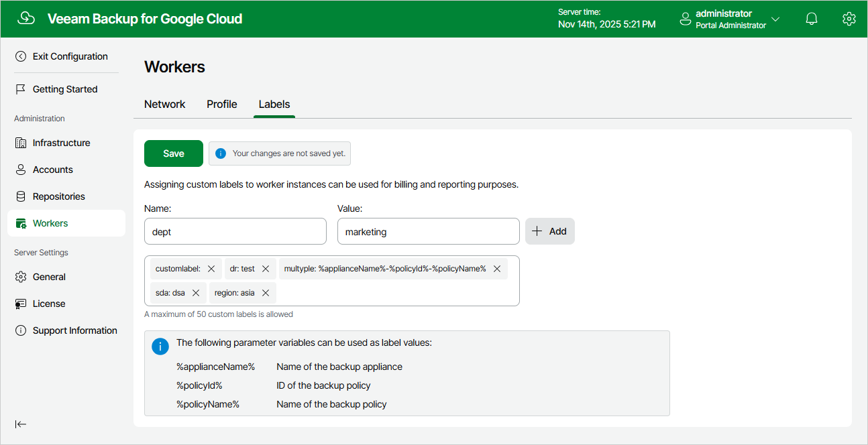Click the 'Veeam Backup for Google Cloud' title
868x445 pixels.
point(145,19)
